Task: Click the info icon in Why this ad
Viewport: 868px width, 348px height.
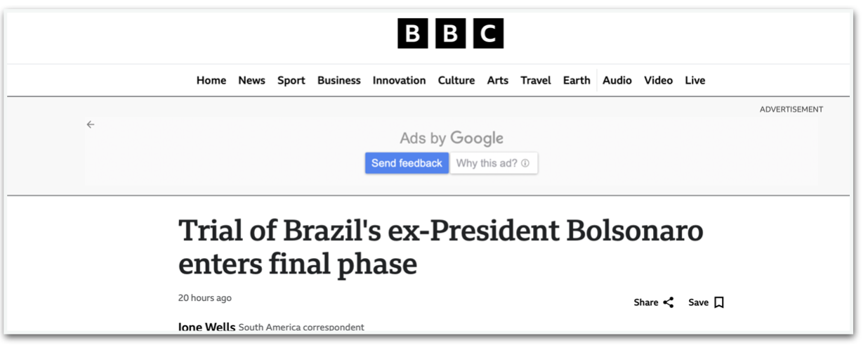Action: coord(525,163)
